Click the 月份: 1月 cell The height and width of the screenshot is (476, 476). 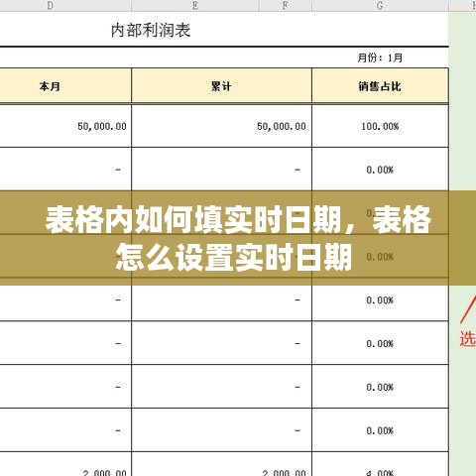pos(380,58)
